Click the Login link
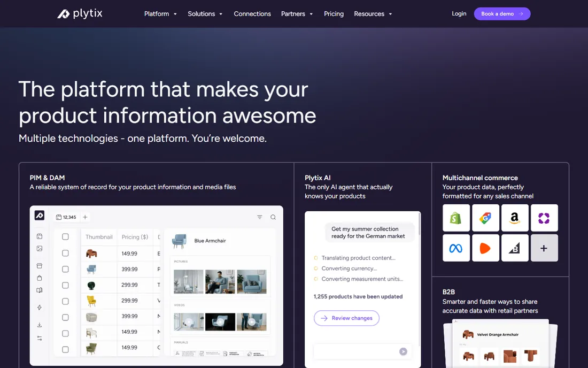 click(x=459, y=13)
